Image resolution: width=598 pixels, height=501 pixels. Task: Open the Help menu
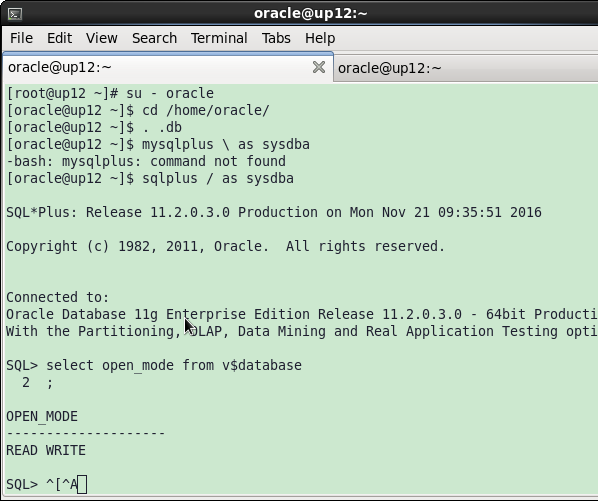pyautogui.click(x=320, y=38)
